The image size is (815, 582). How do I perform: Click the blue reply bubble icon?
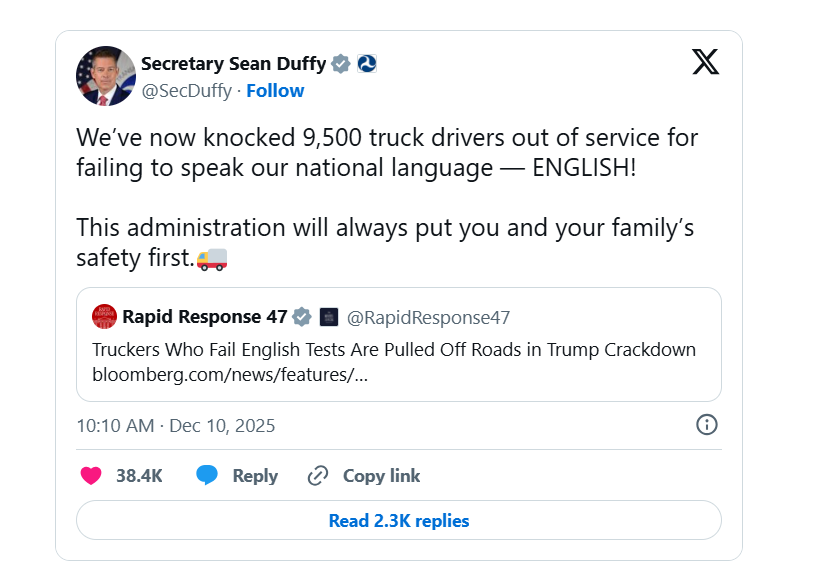click(207, 476)
